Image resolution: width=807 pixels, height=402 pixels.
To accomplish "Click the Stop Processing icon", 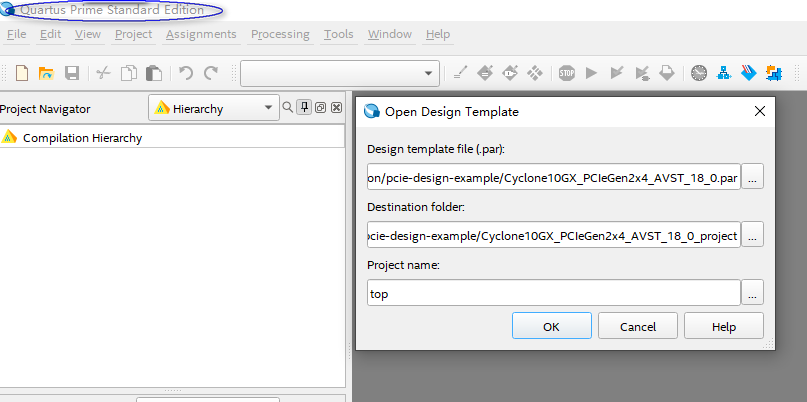I will 567,73.
